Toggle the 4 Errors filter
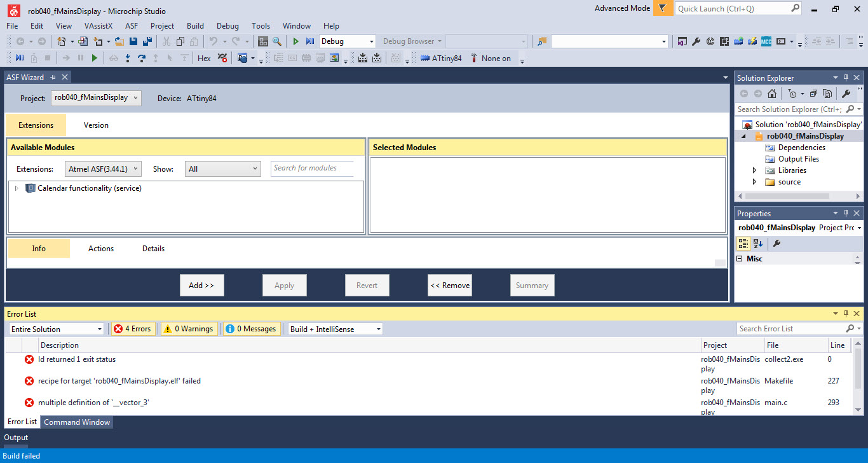868x463 pixels. click(x=133, y=329)
